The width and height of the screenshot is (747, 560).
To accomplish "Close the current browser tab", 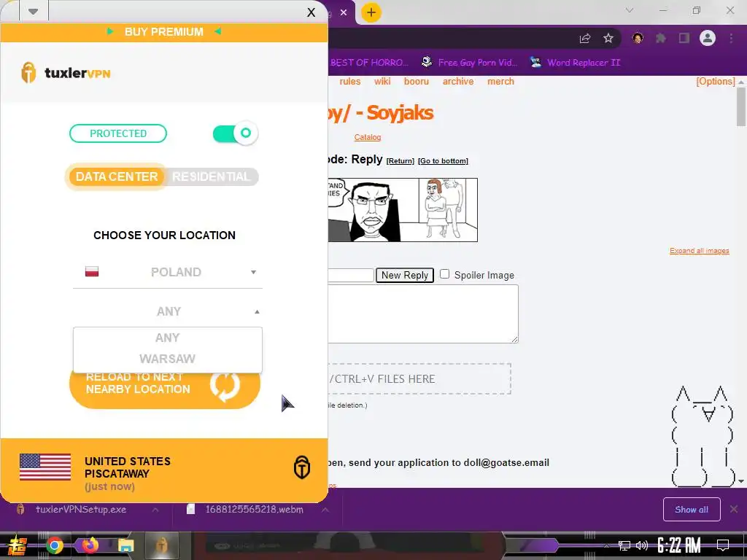I will [344, 12].
